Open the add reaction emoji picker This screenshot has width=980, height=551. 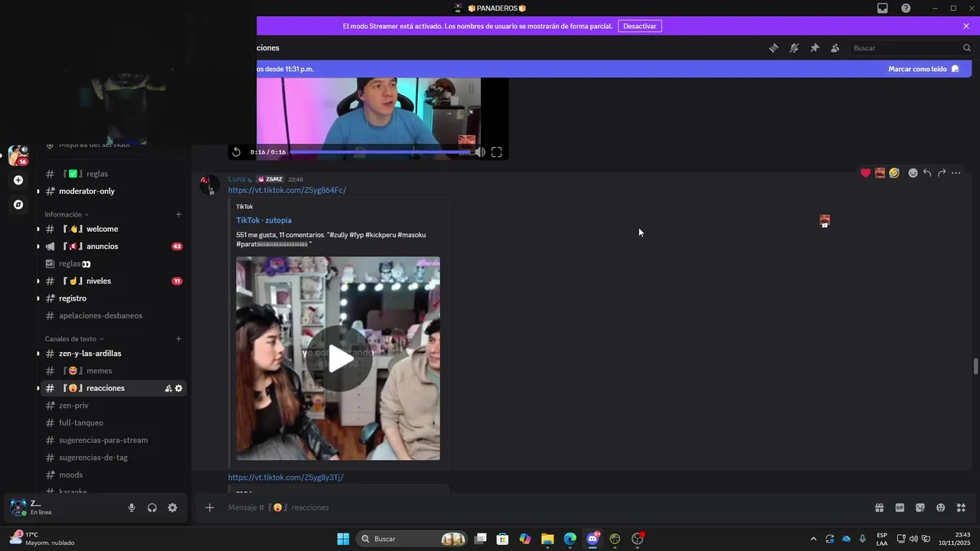coord(913,173)
